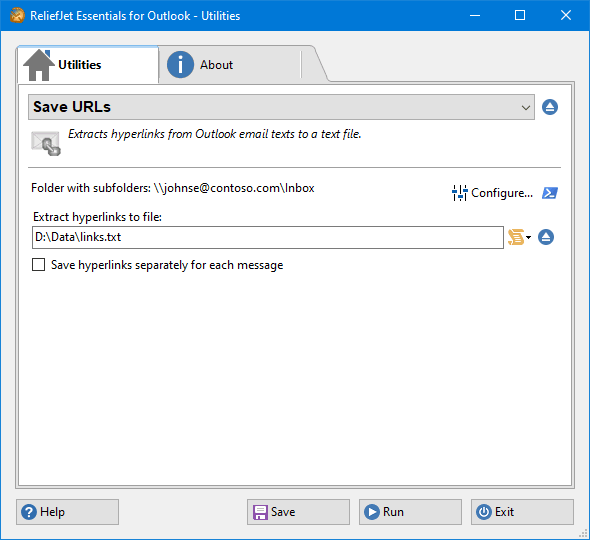Click the Configure sliders icon
This screenshot has height=540, width=590.
[x=459, y=193]
